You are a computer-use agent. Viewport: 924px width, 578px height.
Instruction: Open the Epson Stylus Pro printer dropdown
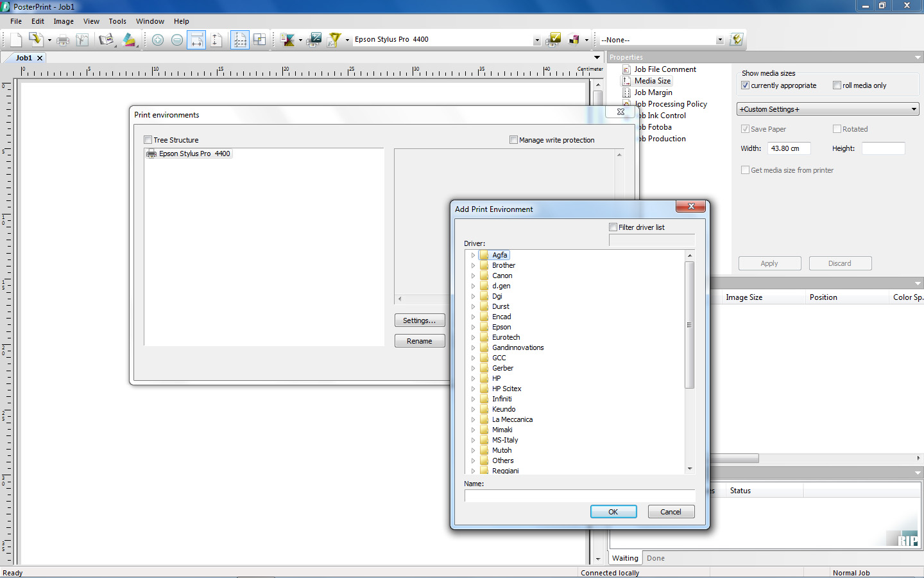(x=536, y=40)
